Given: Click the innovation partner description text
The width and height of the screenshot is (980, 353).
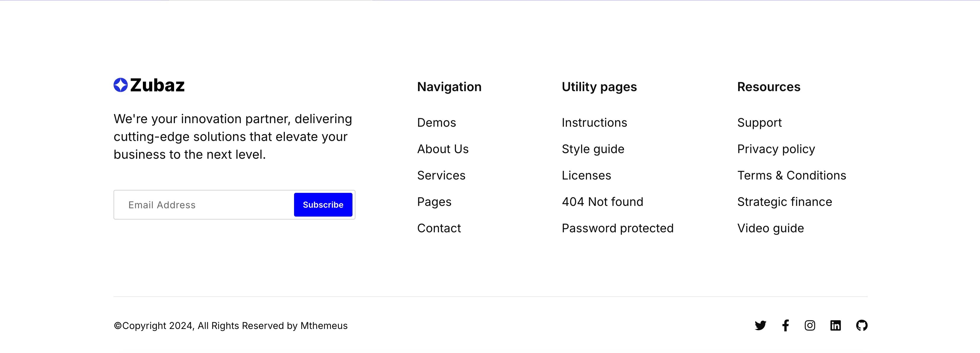Looking at the screenshot, I should (x=233, y=137).
